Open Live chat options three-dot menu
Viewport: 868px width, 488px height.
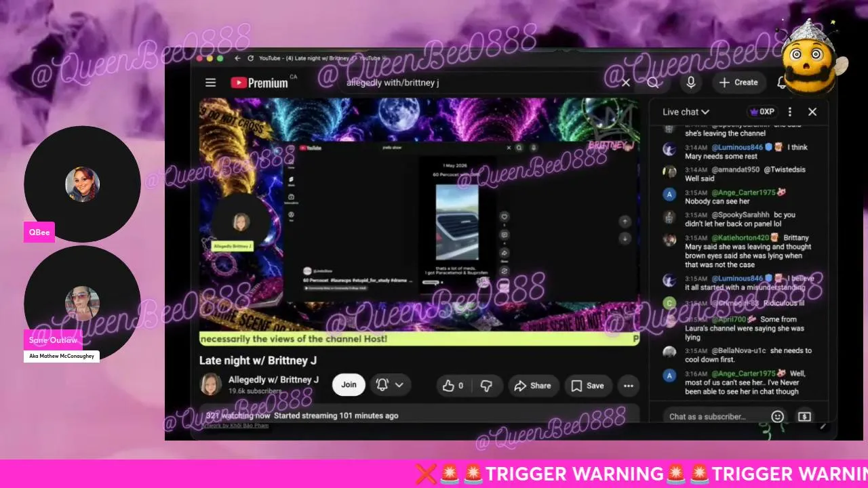click(789, 112)
